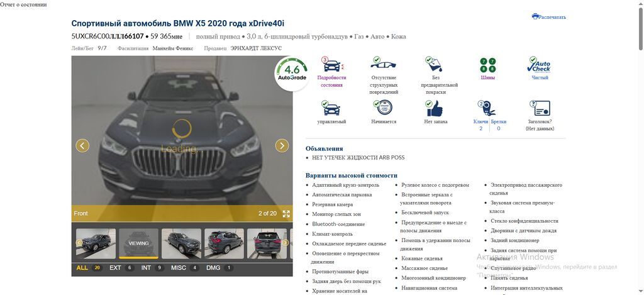Click the keys and fobs icon
644x295 pixels.
pyautogui.click(x=487, y=108)
